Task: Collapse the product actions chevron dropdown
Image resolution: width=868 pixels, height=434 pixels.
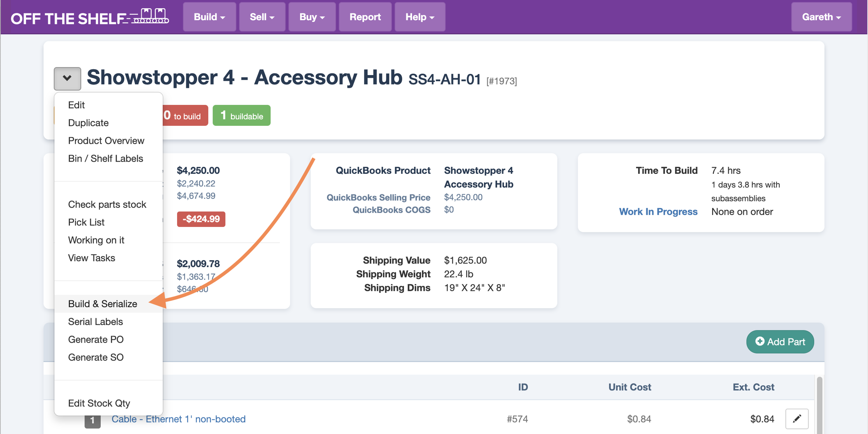Action: pyautogui.click(x=67, y=79)
